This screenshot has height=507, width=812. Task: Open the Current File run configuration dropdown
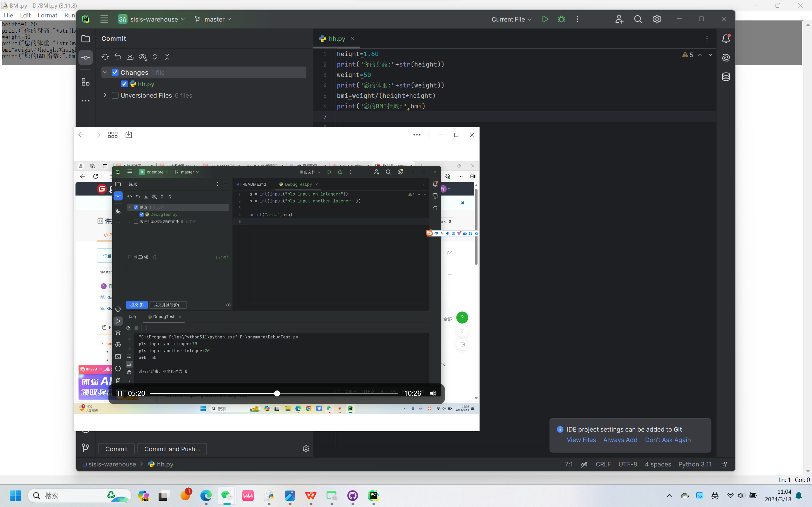tap(511, 19)
